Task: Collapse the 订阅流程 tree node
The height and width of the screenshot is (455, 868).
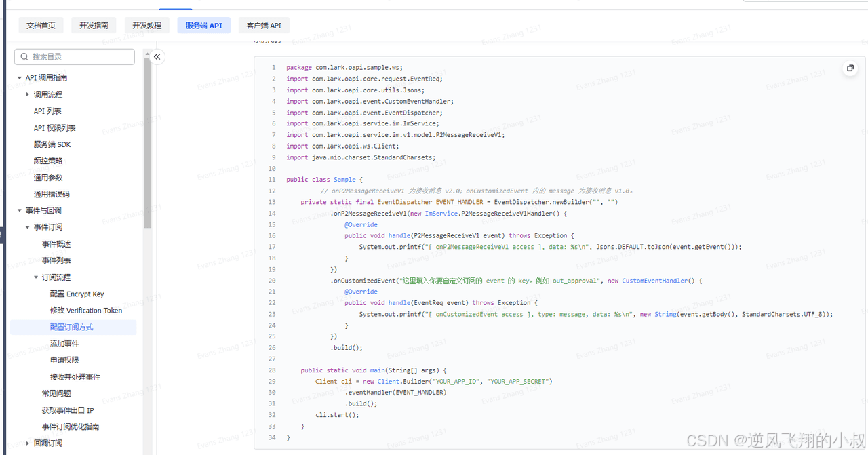Action: point(36,277)
